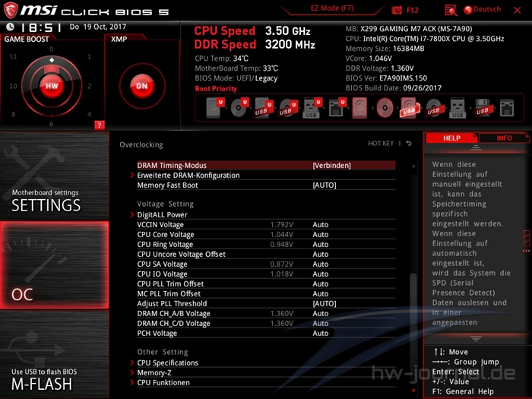
Task: Click the clock icon beside the time
Action: (x=11, y=27)
